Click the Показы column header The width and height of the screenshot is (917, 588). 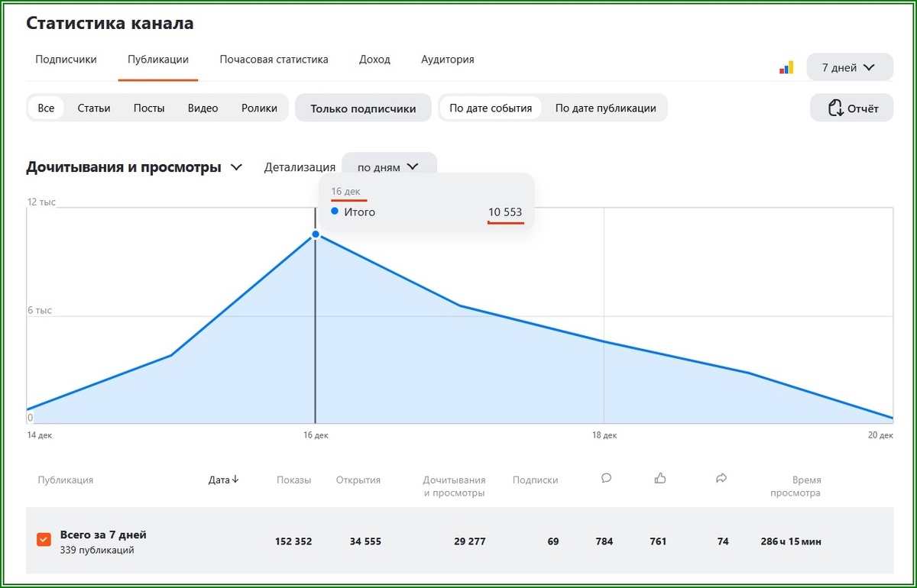click(294, 480)
